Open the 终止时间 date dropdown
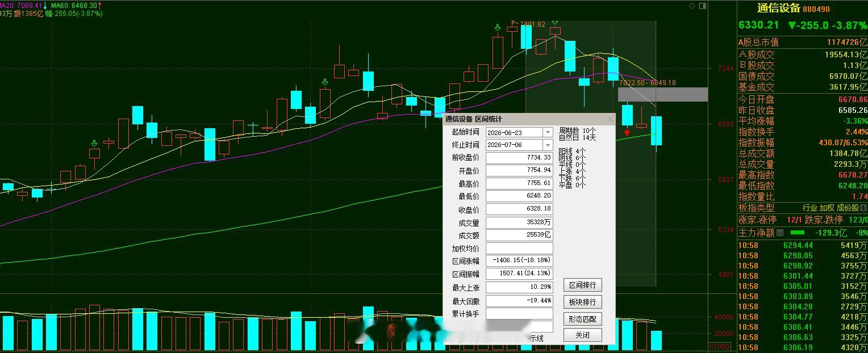Viewport: 868px width, 353px height. (548, 145)
